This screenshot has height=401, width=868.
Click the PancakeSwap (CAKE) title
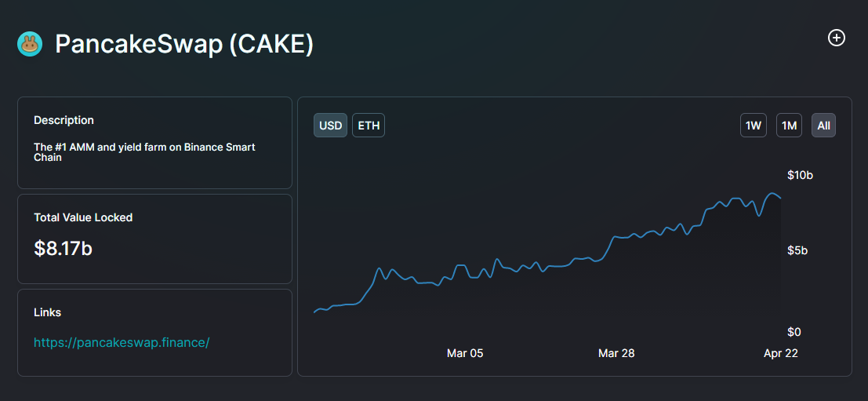[184, 44]
